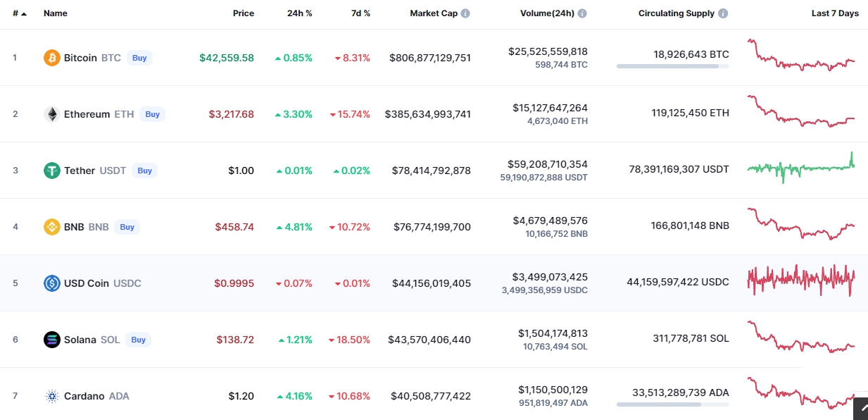868x420 pixels.
Task: Click BNB market cap $76,774,199,700
Action: tap(432, 227)
